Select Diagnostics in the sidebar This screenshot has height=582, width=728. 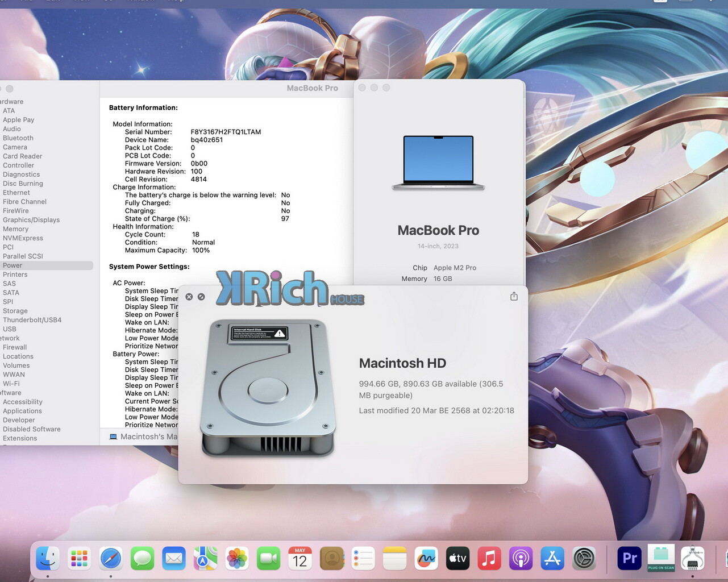coord(22,174)
